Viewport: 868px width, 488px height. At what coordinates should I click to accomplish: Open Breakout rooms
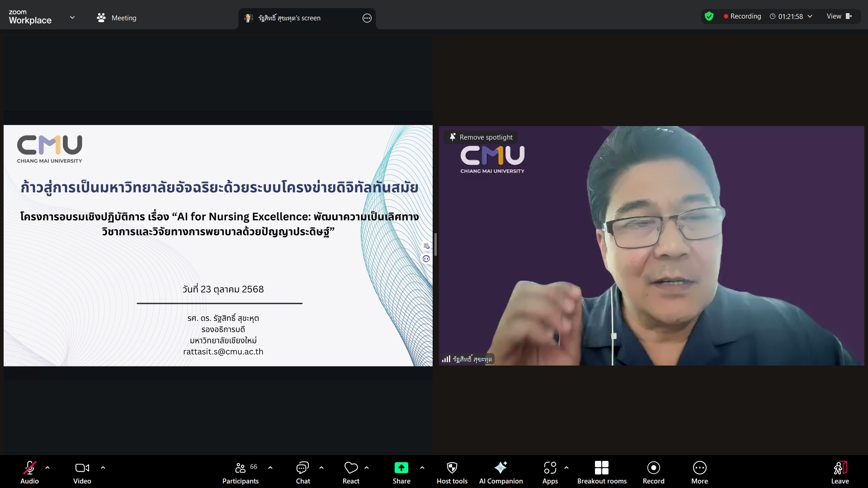tap(601, 472)
